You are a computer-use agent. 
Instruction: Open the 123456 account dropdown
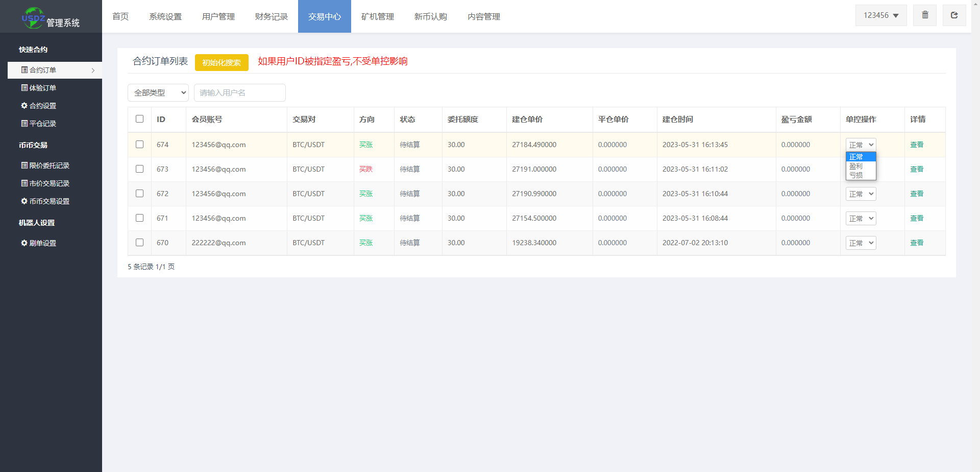point(881,15)
